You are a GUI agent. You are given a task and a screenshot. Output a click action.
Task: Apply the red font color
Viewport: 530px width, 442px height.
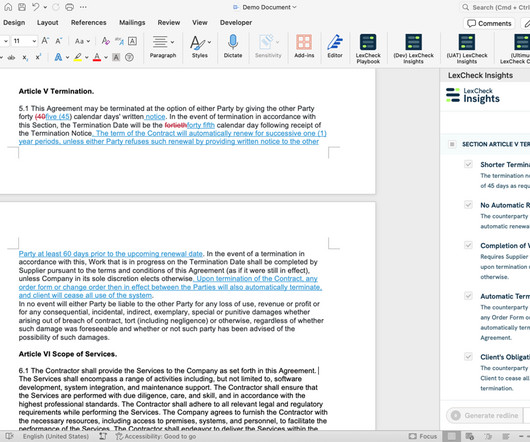point(97,57)
